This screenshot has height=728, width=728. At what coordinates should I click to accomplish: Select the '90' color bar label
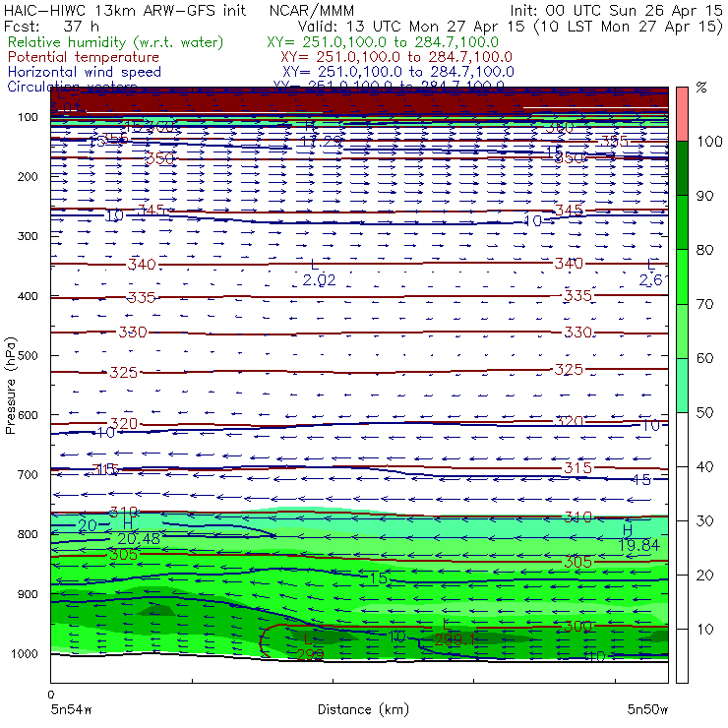[x=704, y=196]
